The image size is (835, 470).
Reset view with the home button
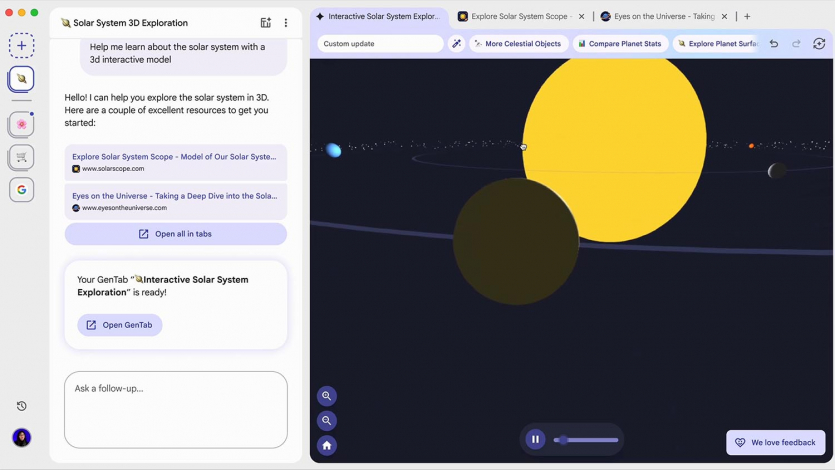point(327,446)
